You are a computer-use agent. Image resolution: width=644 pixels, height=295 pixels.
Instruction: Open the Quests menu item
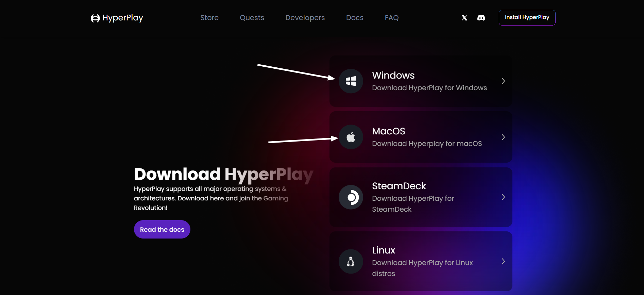point(252,18)
